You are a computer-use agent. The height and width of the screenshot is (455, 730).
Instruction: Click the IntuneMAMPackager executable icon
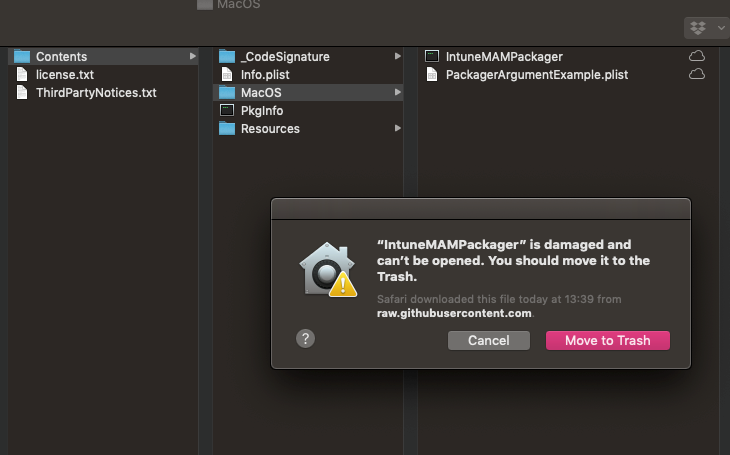coord(432,56)
